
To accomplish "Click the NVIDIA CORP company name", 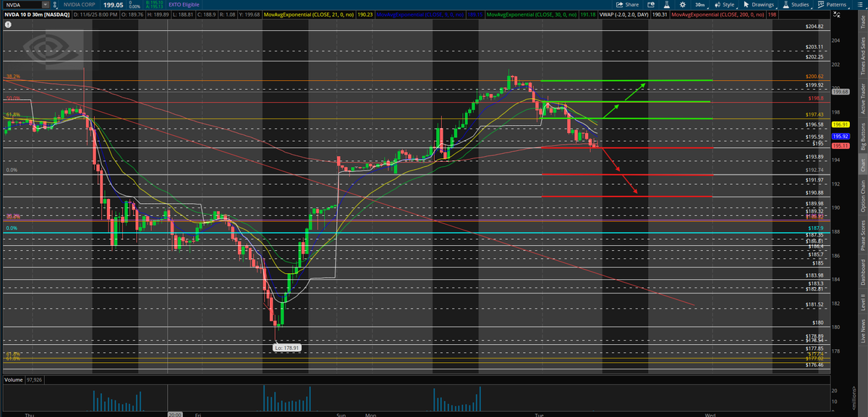I will pyautogui.click(x=80, y=5).
